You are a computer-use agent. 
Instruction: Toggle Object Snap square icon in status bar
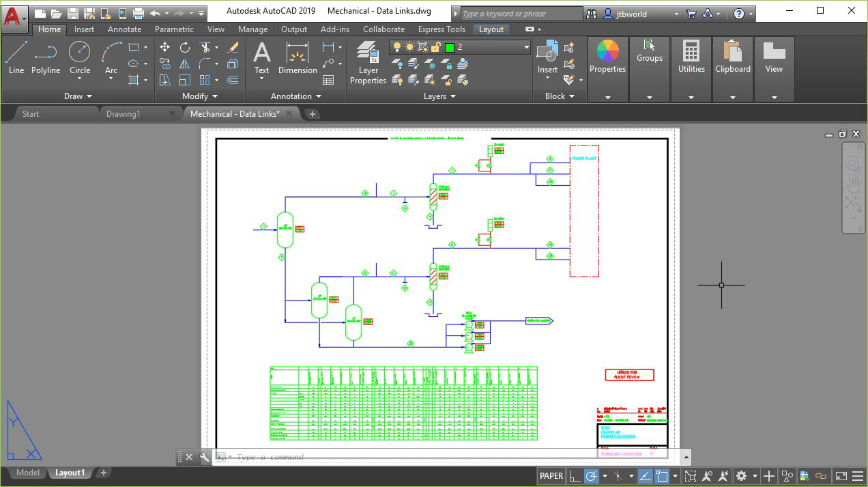[661, 476]
